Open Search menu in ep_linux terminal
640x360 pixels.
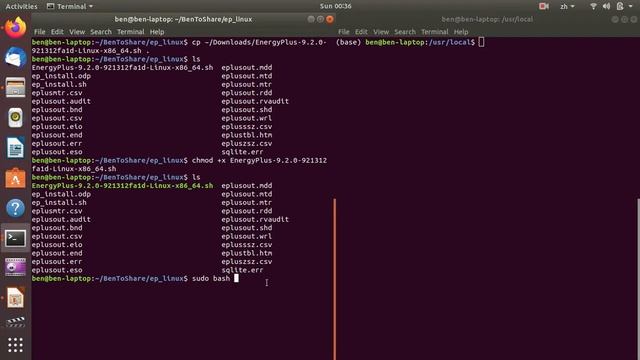(x=101, y=32)
